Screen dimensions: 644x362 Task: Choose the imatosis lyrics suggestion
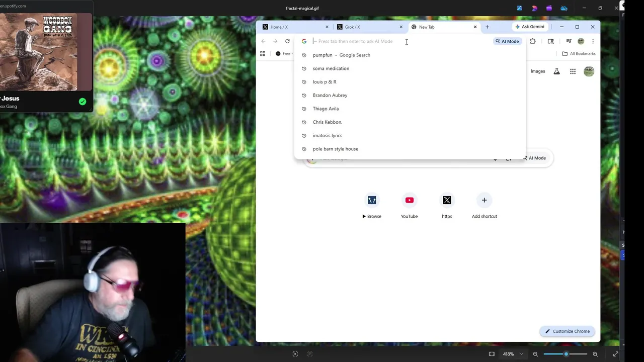click(x=410, y=135)
